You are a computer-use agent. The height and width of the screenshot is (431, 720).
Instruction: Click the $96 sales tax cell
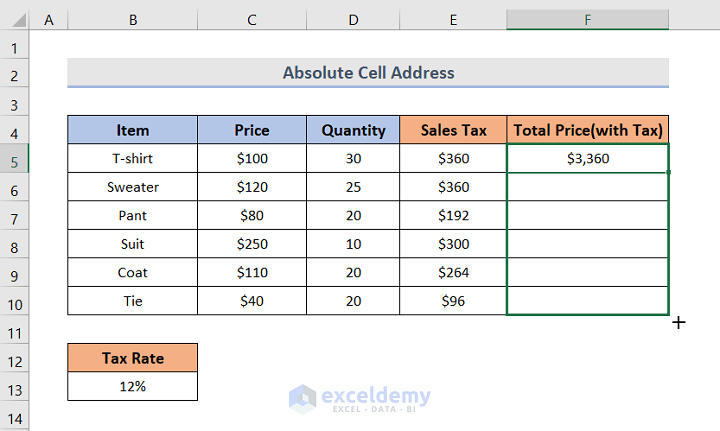pos(453,300)
